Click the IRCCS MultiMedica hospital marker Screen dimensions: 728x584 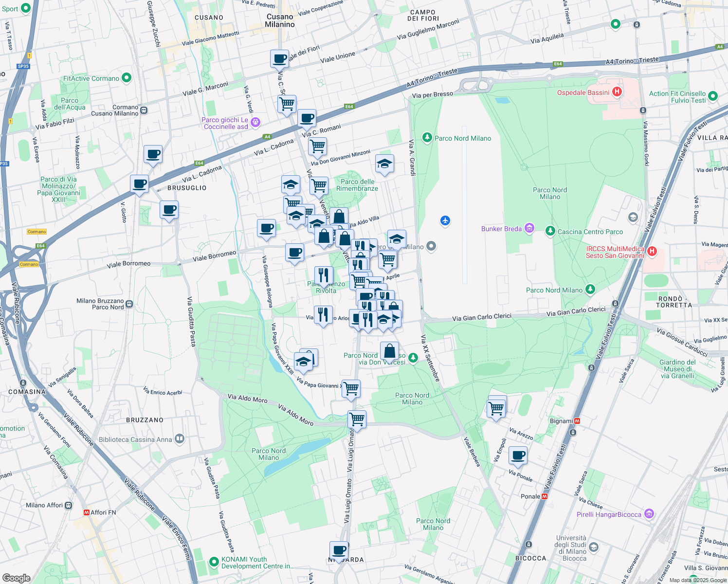[651, 252]
